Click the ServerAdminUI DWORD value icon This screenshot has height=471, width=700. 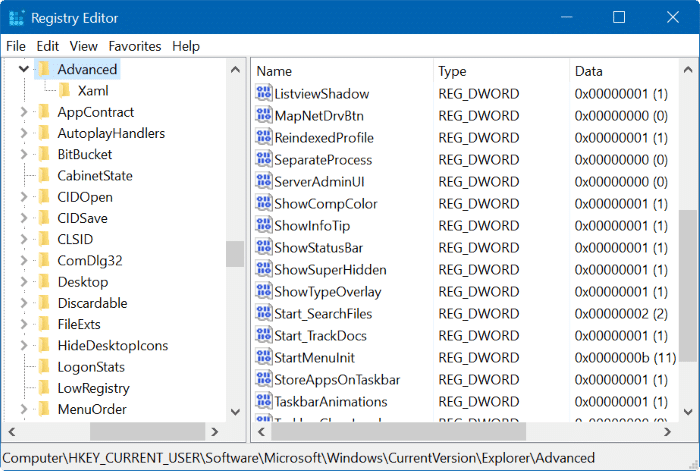pyautogui.click(x=264, y=181)
